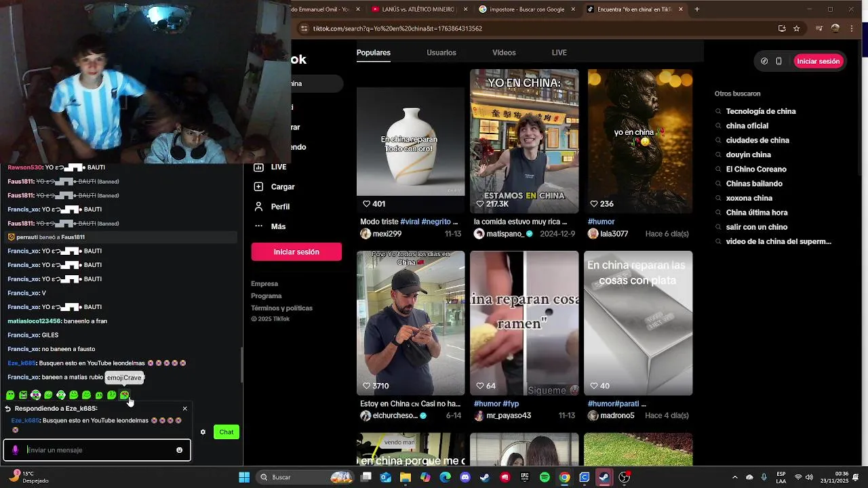This screenshot has height=488, width=868.
Task: Open the Cargar upload icon in TikTok sidebar
Action: tap(258, 186)
